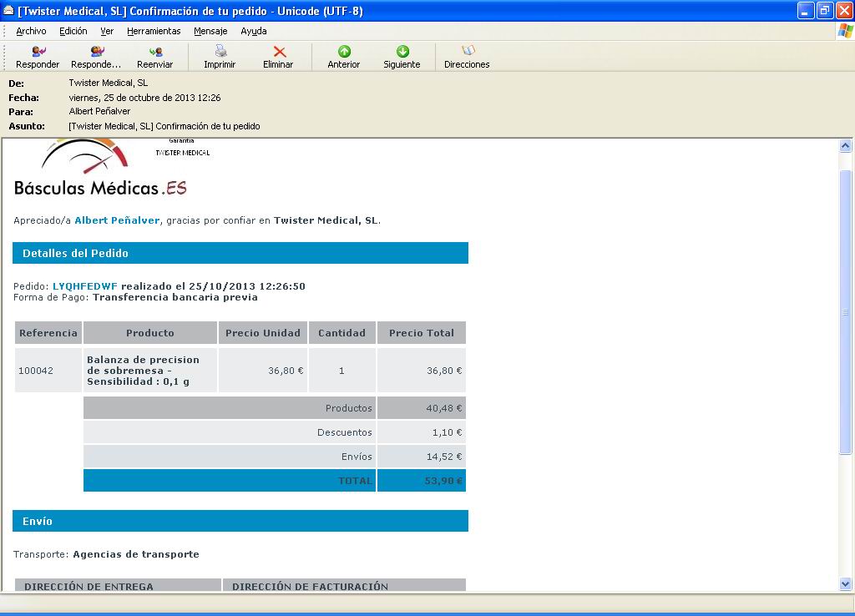Click the scrollbar up arrow
Viewport: 855px width, 616px height.
tap(845, 145)
